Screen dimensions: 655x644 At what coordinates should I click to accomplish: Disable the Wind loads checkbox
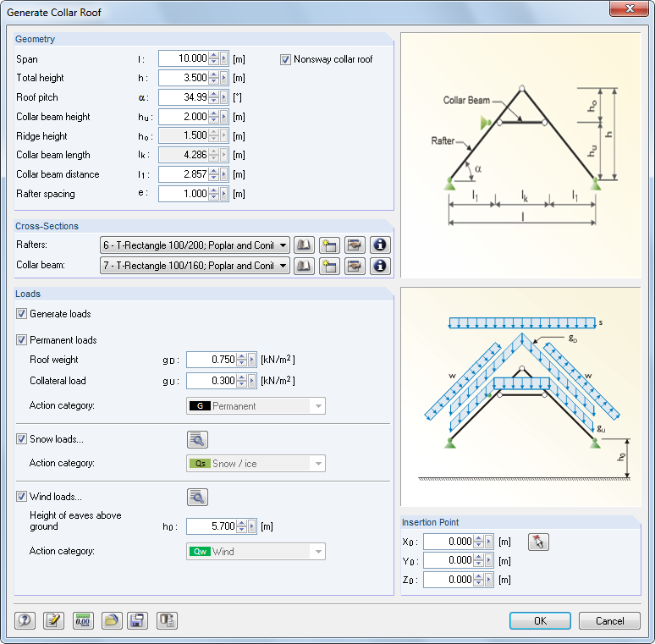click(21, 497)
